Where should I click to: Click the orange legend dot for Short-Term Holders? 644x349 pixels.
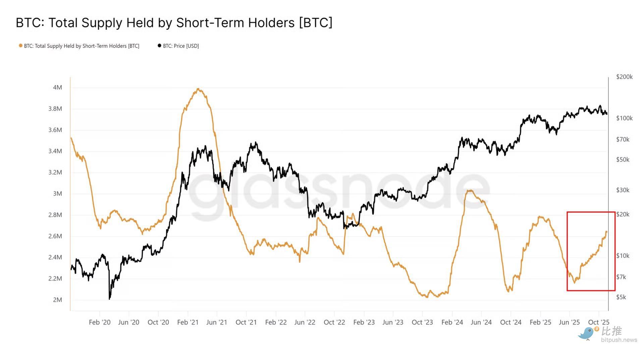click(x=20, y=46)
